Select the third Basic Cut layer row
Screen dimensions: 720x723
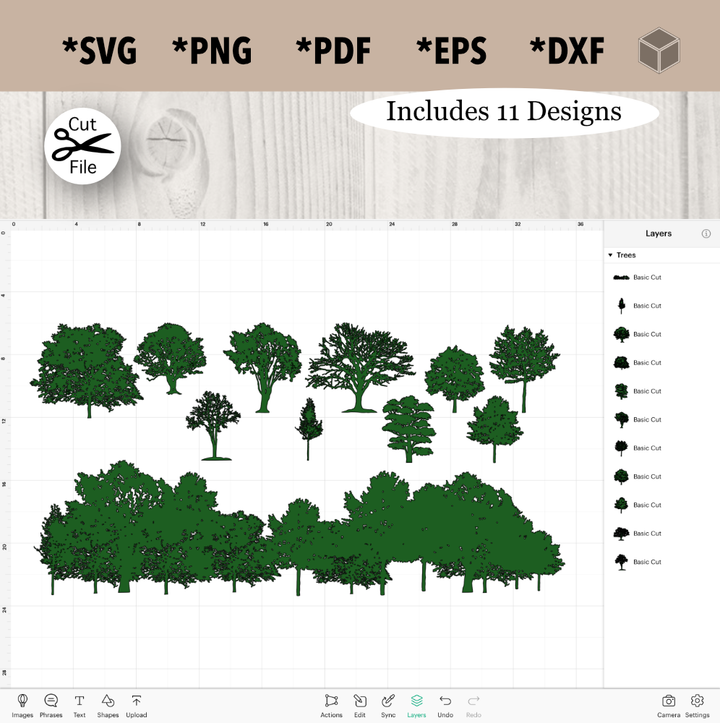coord(662,334)
